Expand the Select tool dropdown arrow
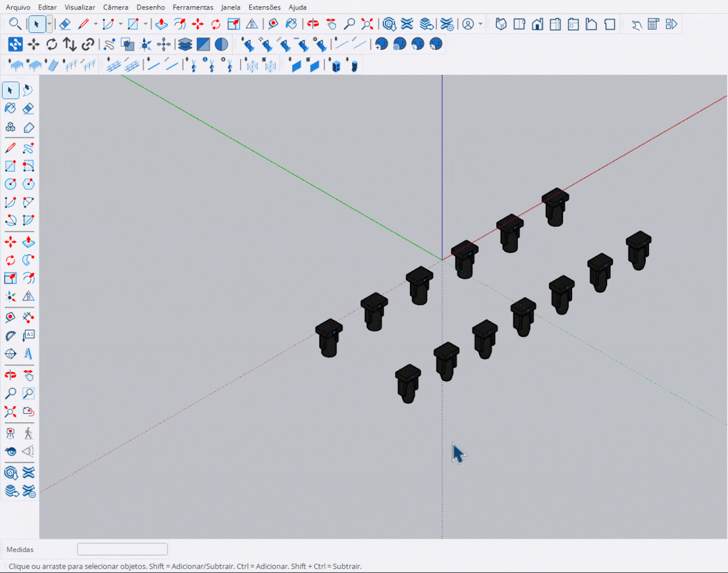The image size is (728, 573). pos(49,24)
